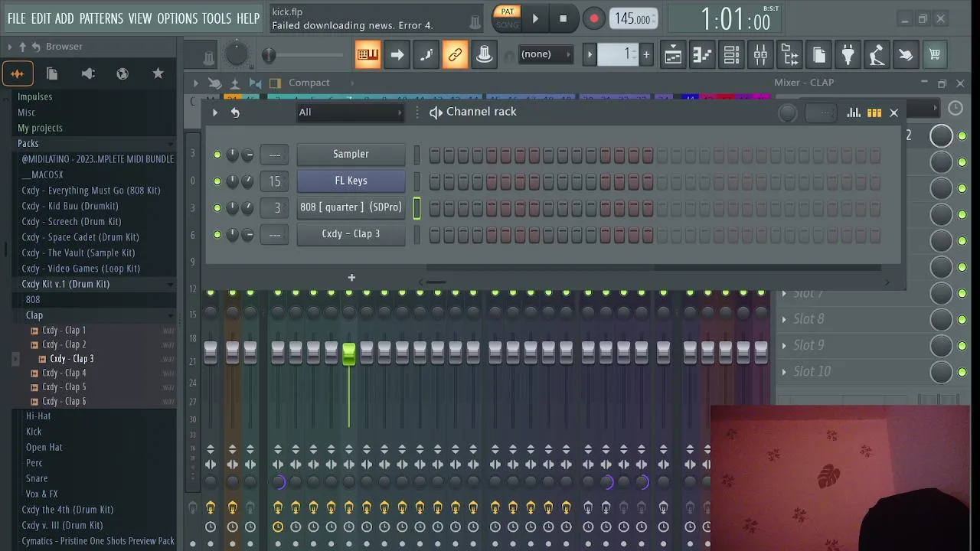This screenshot has width=980, height=551.
Task: Open the pattern selector showing (none)
Action: point(546,54)
